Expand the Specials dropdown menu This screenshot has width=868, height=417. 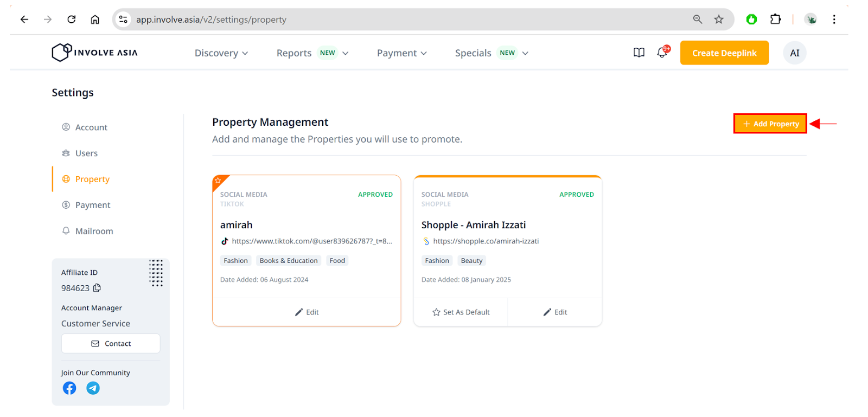[491, 53]
